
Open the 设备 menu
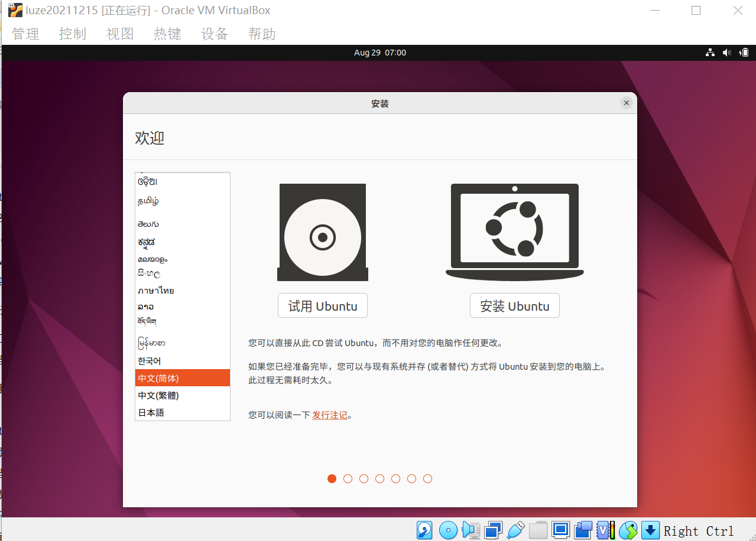pyautogui.click(x=215, y=34)
